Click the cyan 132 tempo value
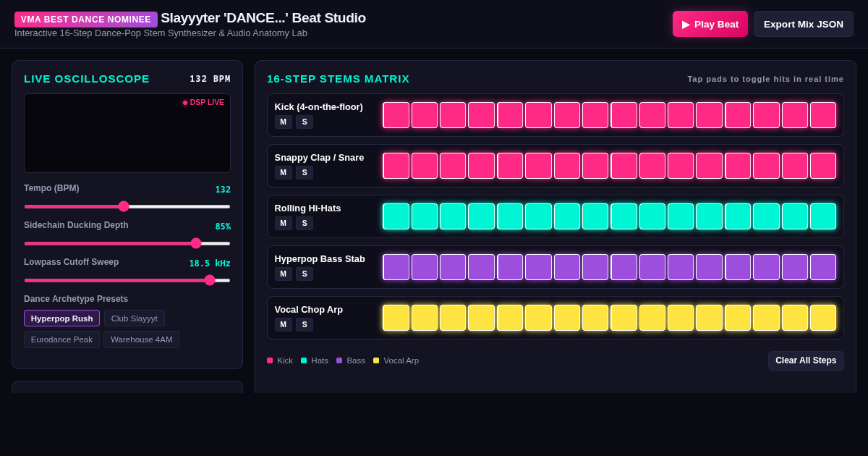Image resolution: width=868 pixels, height=456 pixels. pyautogui.click(x=223, y=190)
